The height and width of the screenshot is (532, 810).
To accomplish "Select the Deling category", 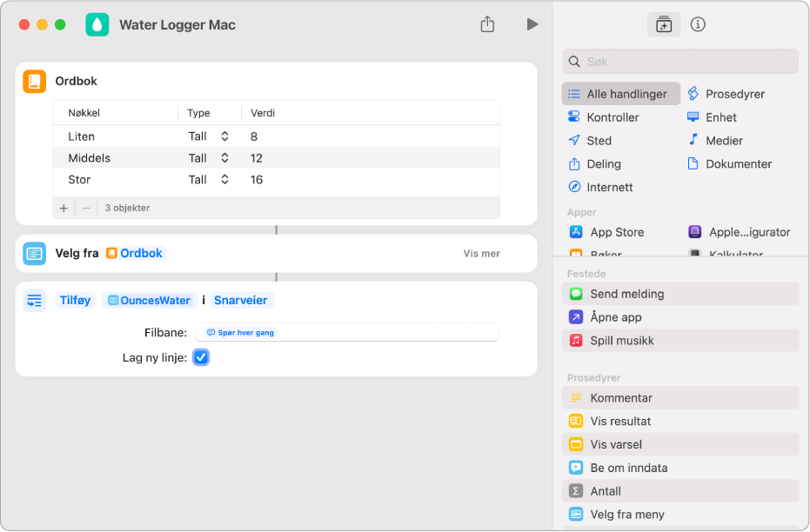I will pos(594,164).
